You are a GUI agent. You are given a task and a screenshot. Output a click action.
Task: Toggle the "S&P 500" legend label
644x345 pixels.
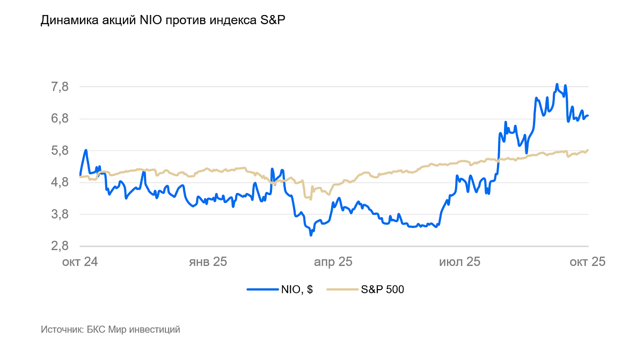click(x=382, y=289)
